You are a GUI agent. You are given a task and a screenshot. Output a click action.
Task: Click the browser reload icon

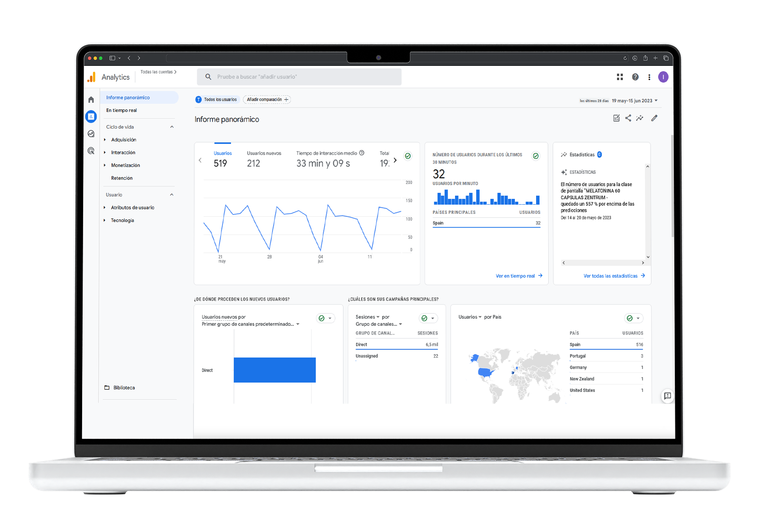[625, 58]
